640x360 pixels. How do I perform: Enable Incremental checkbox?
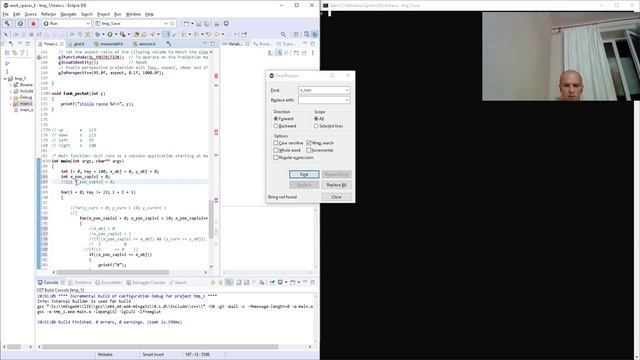coord(309,150)
